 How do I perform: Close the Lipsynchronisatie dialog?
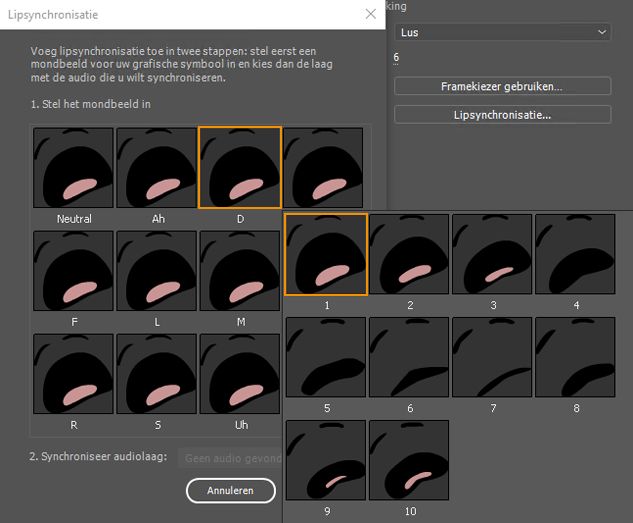pyautogui.click(x=371, y=14)
